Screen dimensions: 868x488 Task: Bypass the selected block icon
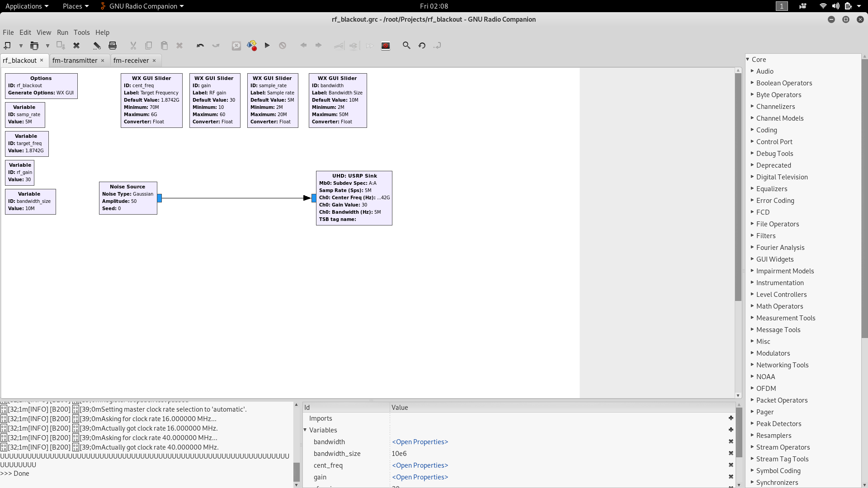[370, 46]
